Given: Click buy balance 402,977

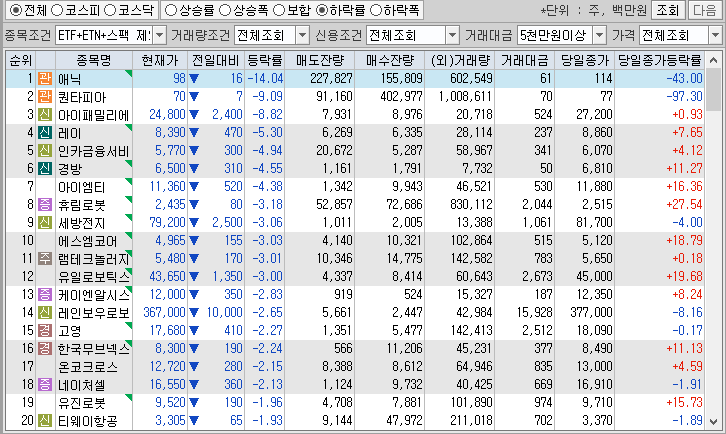Looking at the screenshot, I should tap(401, 96).
